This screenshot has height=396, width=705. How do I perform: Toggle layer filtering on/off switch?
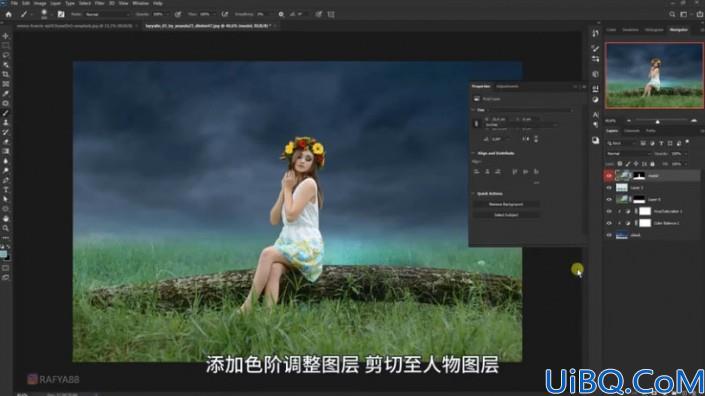[x=687, y=142]
